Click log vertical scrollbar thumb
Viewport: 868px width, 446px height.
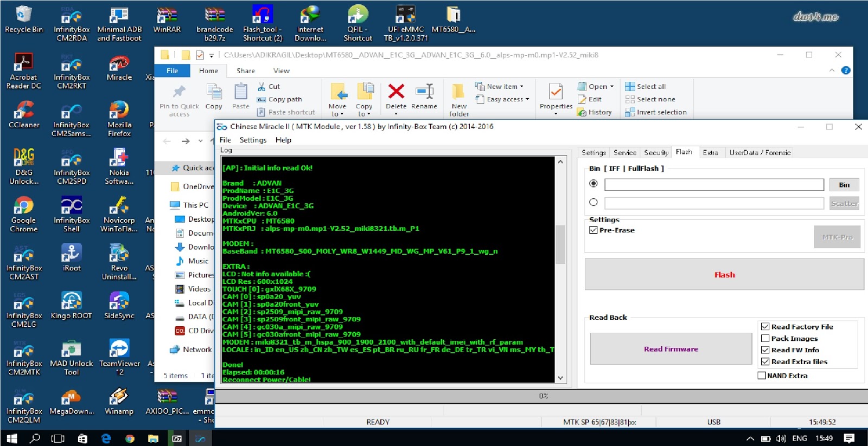[x=560, y=244]
